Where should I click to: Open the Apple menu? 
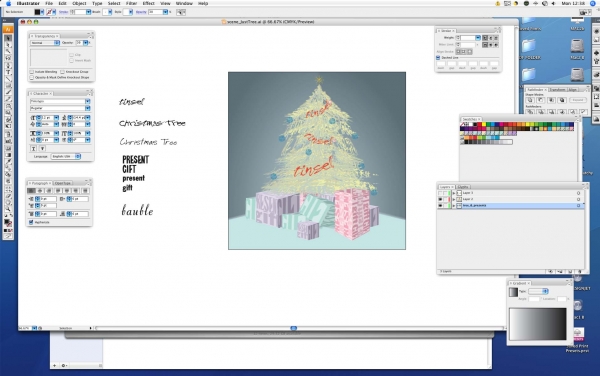pos(8,3)
